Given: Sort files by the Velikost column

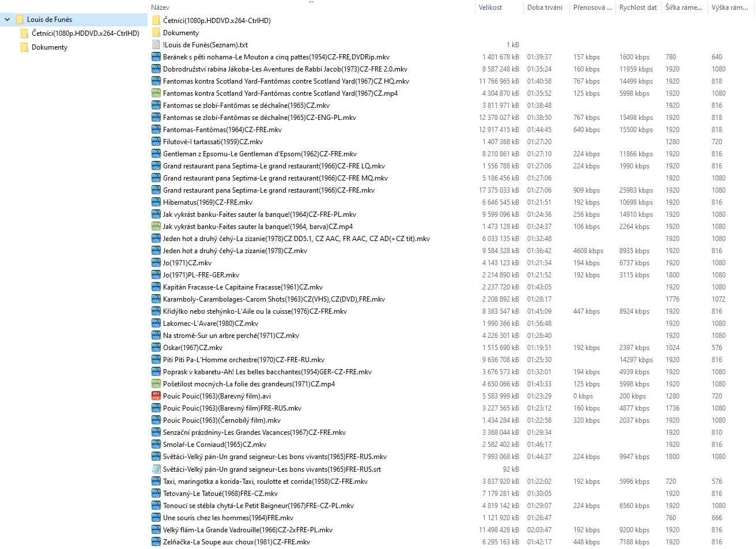Looking at the screenshot, I should pyautogui.click(x=490, y=7).
